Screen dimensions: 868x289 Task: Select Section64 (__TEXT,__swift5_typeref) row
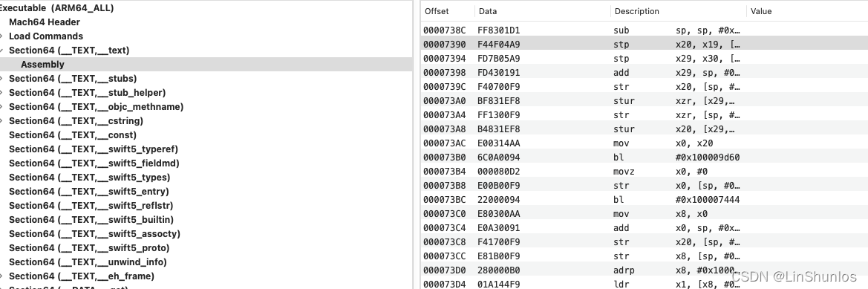click(x=94, y=149)
